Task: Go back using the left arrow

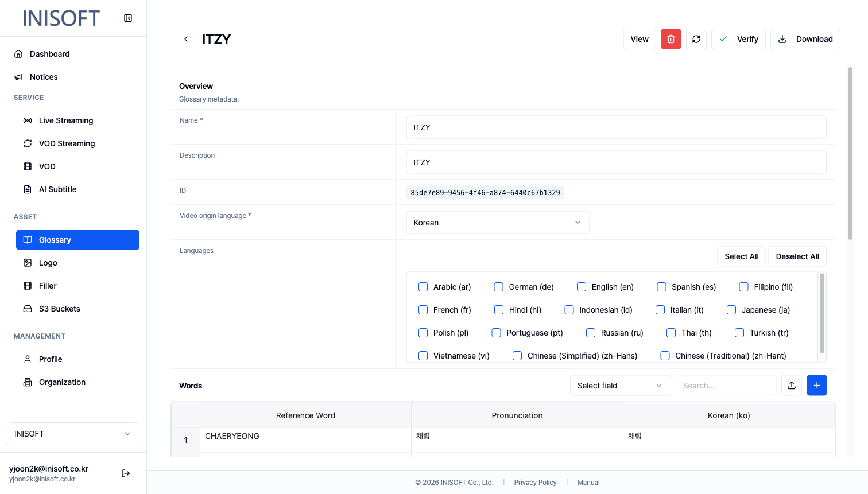Action: 186,39
